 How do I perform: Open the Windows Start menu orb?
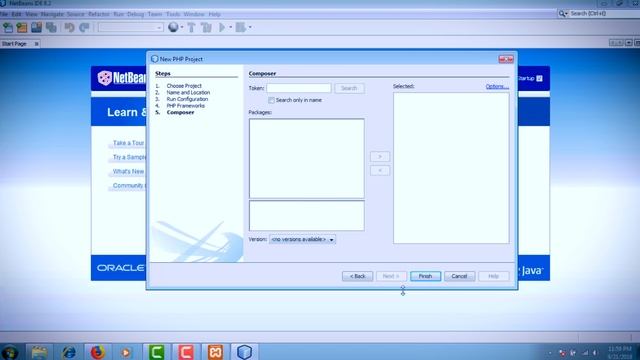tap(10, 352)
